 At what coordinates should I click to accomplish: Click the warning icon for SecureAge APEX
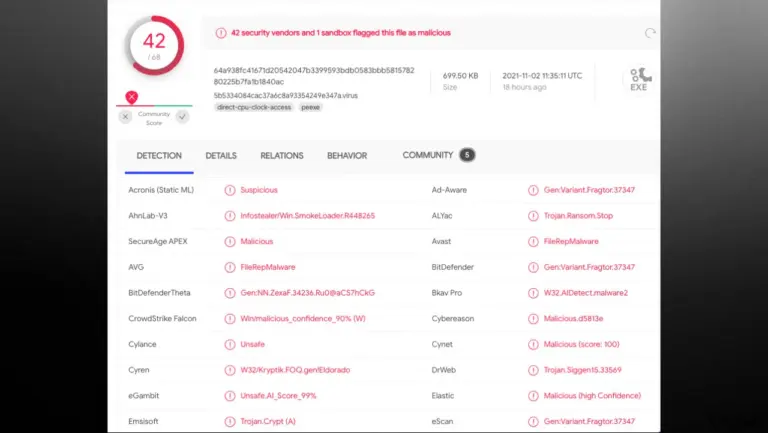230,241
